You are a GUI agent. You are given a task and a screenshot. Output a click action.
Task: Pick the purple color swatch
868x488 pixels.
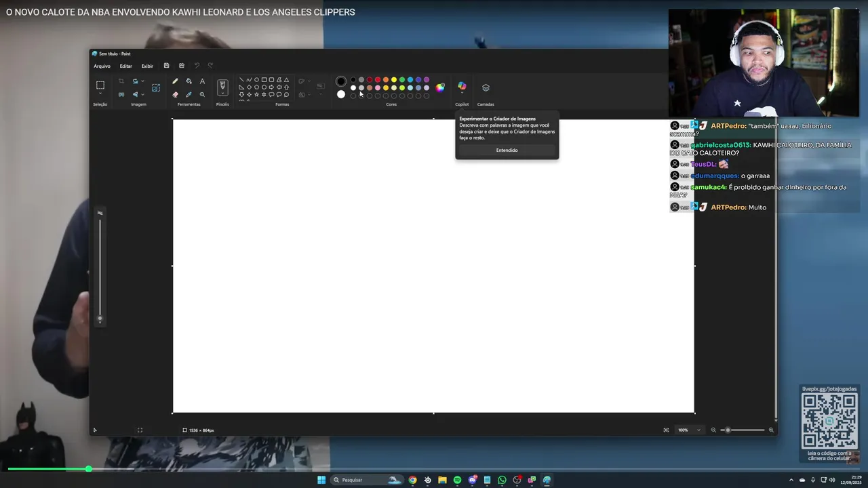pyautogui.click(x=426, y=80)
